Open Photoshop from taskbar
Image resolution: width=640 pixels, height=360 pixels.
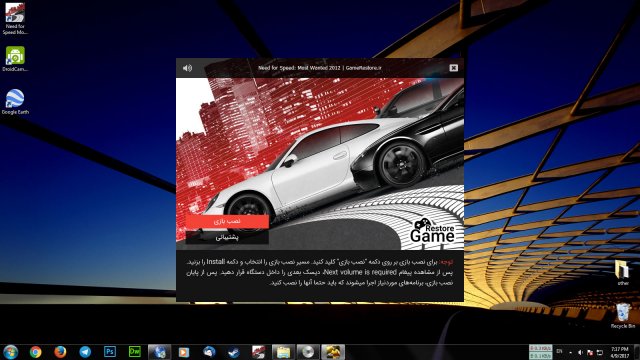coord(110,352)
